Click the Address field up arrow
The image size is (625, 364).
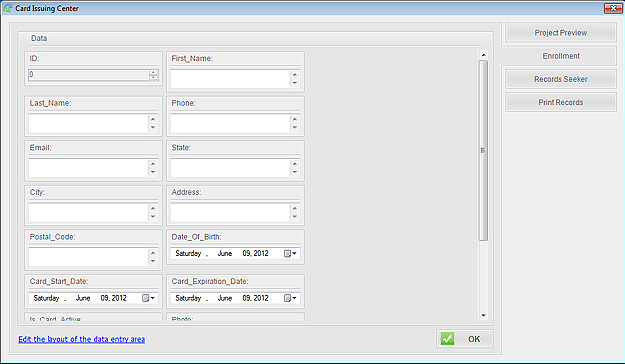pyautogui.click(x=295, y=208)
